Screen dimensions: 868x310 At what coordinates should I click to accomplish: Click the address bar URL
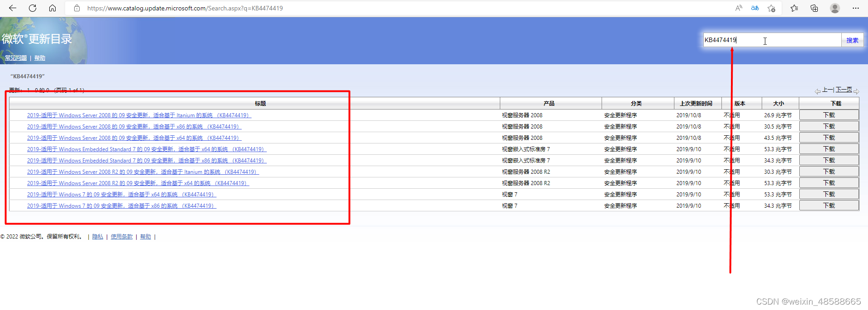pyautogui.click(x=185, y=8)
